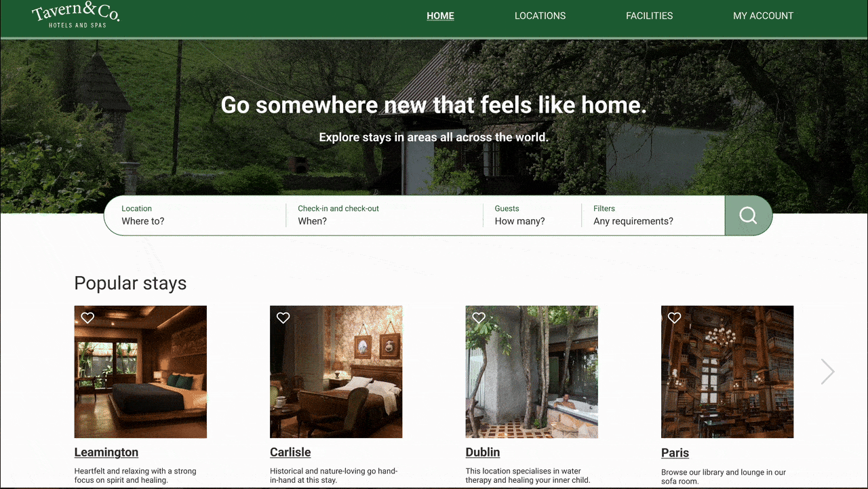Go to the Locations menu item
The width and height of the screenshot is (868, 489).
click(x=540, y=16)
